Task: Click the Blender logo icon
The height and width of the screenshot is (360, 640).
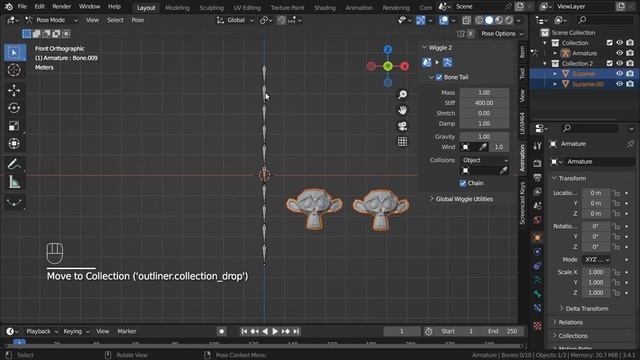Action: pos(9,7)
